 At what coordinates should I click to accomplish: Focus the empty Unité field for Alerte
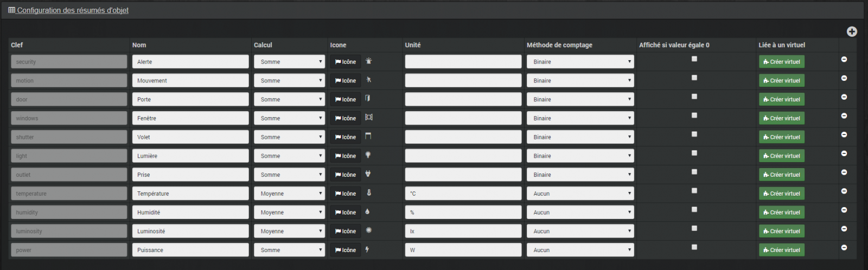click(463, 62)
